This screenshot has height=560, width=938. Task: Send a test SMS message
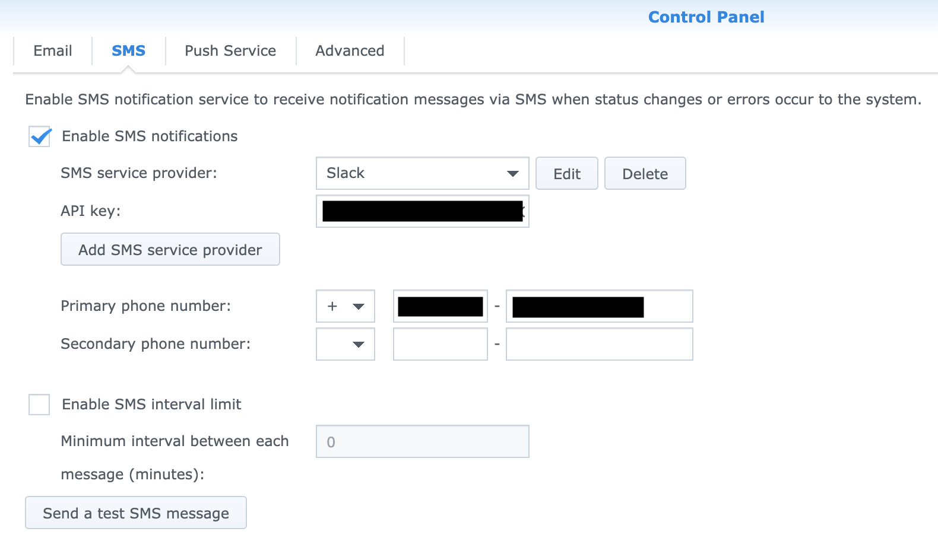point(136,513)
